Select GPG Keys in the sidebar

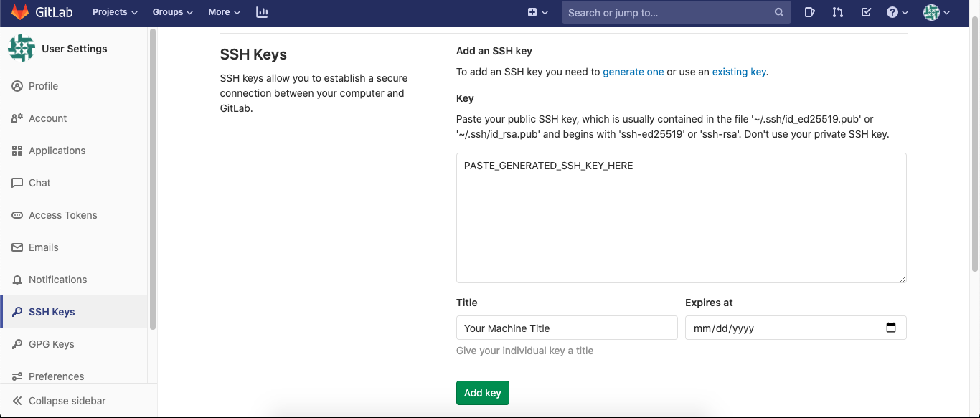tap(51, 344)
